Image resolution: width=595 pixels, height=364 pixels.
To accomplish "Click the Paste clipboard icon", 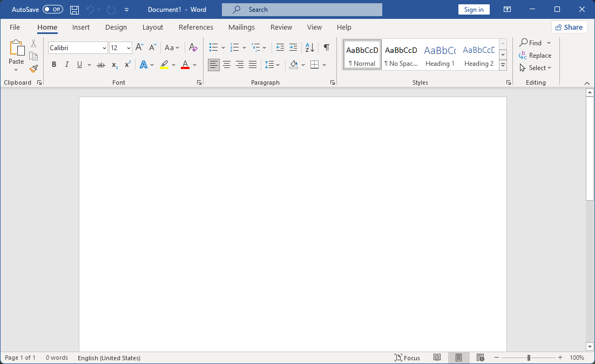I will click(16, 48).
